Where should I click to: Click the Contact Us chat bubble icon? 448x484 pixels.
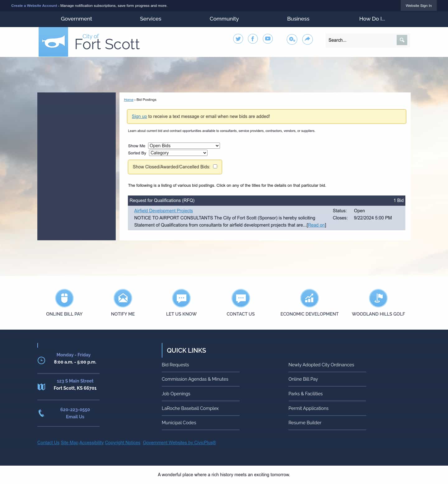tap(241, 298)
